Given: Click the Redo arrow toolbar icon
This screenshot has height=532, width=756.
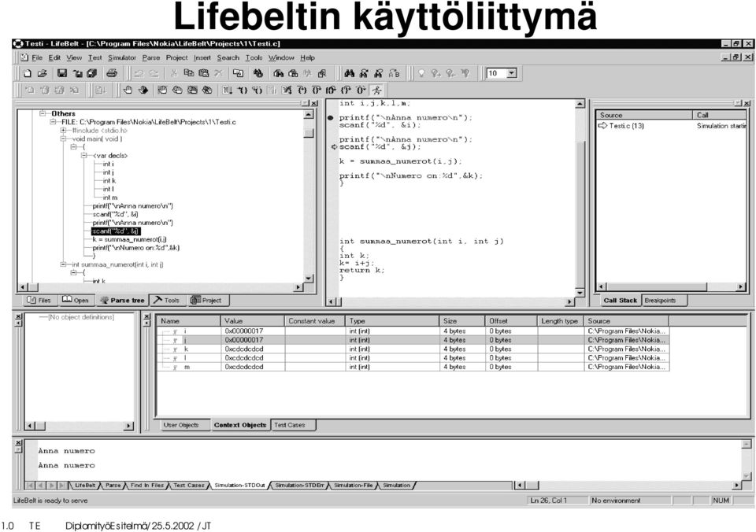Looking at the screenshot, I should (154, 73).
